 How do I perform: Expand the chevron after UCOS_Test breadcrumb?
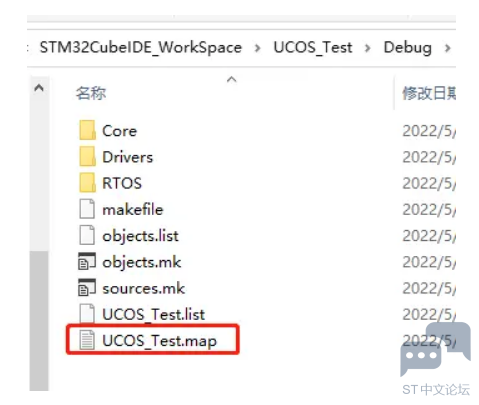tap(368, 48)
